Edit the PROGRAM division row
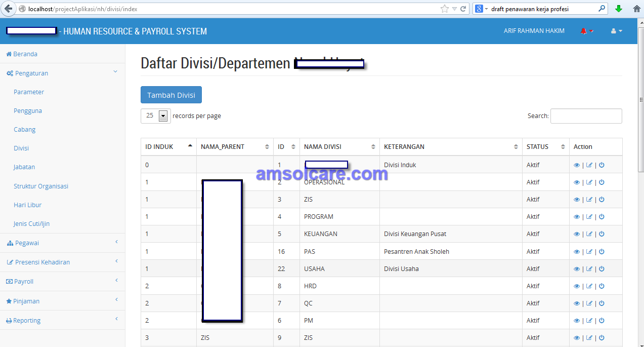Image resolution: width=644 pixels, height=347 pixels. [x=589, y=217]
